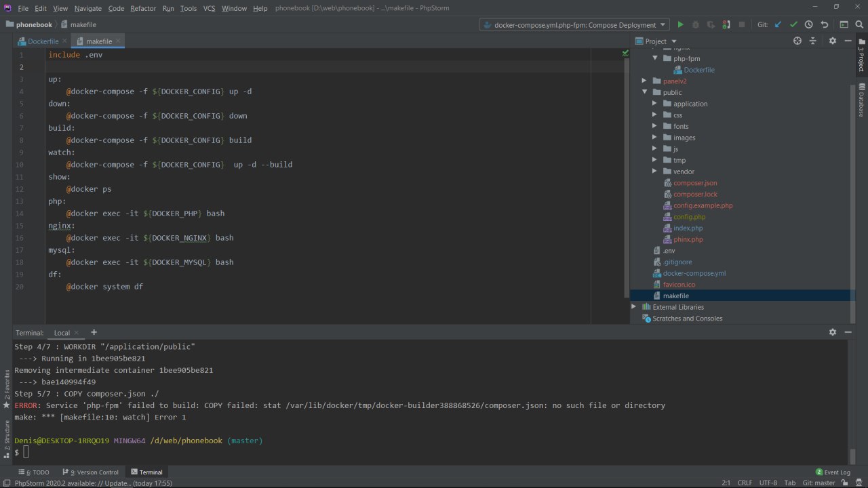This screenshot has height=488, width=868.
Task: Expand the css folder
Action: [655, 115]
